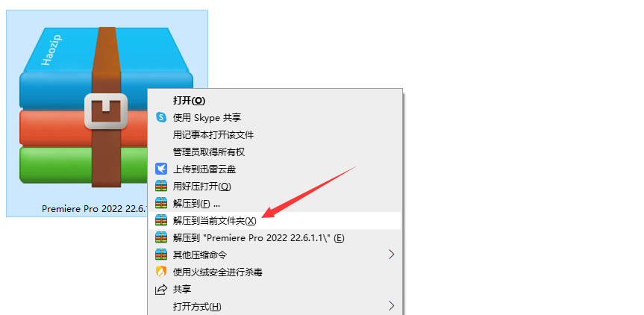The image size is (644, 315).
Task: Click the archive icon beside 其他压缩命令
Action: click(161, 255)
